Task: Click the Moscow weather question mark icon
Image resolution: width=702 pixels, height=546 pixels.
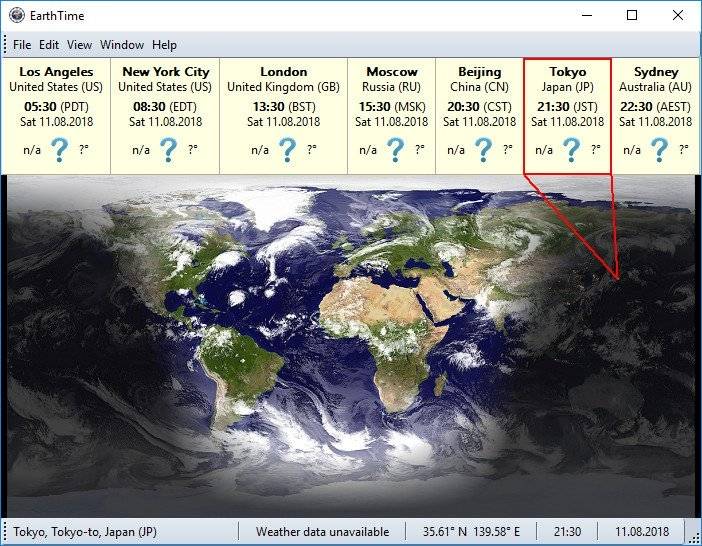Action: click(396, 149)
